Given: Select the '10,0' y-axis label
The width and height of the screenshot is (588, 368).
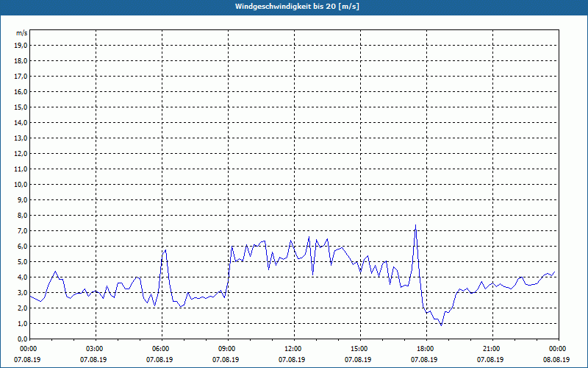Looking at the screenshot, I should point(21,185).
